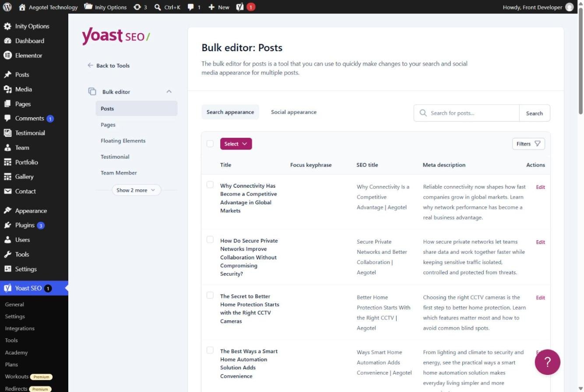Switch to the Social appearance tab
This screenshot has height=392, width=584.
coord(294,112)
